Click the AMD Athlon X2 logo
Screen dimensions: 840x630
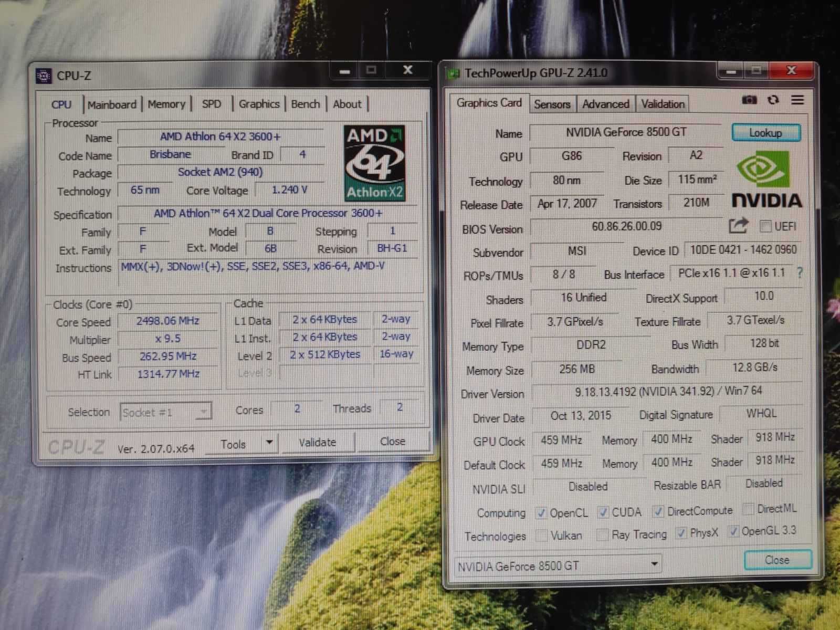coord(374,163)
